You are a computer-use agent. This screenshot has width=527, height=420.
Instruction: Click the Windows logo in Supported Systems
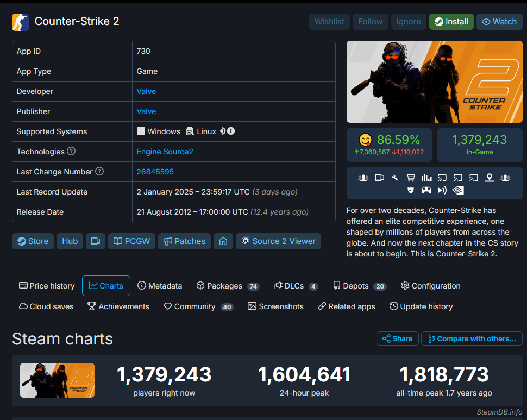(x=141, y=131)
